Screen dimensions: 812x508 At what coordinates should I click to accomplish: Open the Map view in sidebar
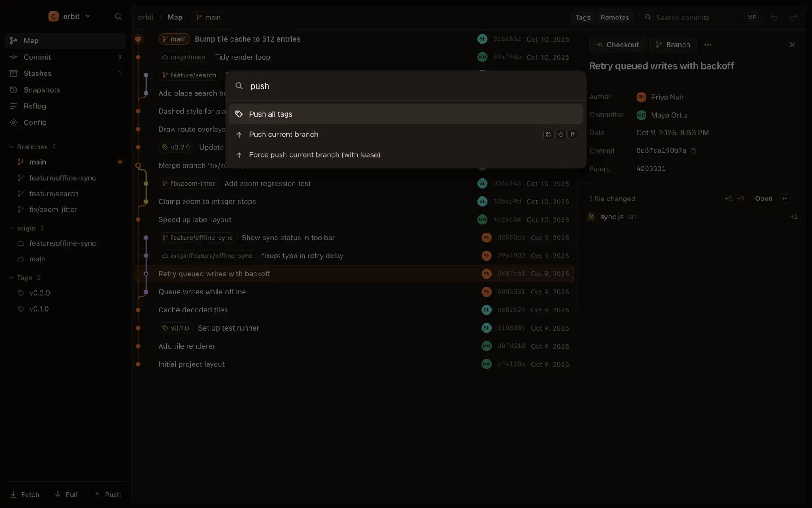tap(65, 41)
